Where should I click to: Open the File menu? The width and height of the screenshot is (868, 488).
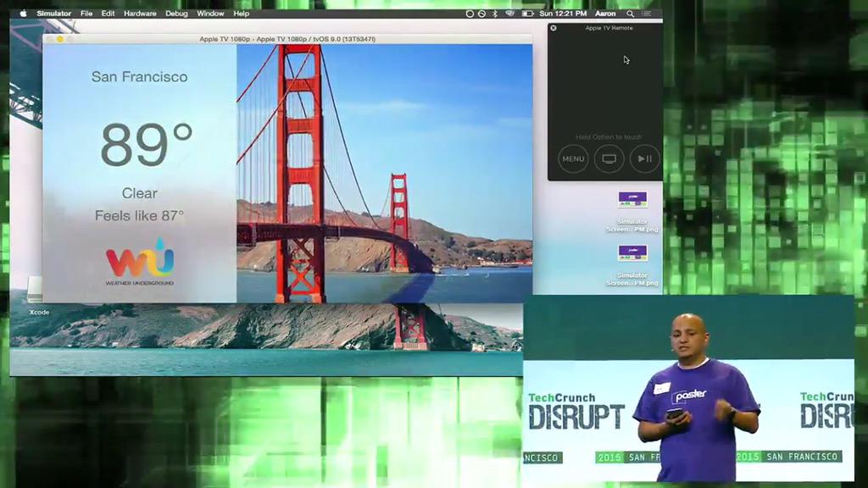(86, 14)
